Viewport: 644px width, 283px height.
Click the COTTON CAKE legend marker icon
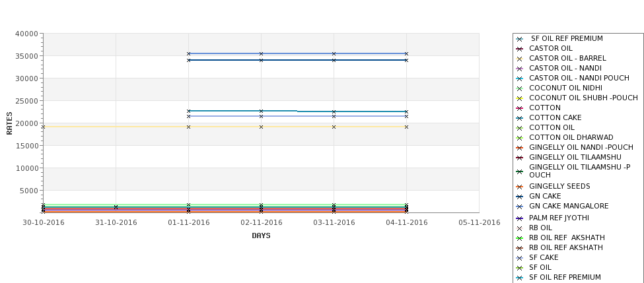click(x=520, y=118)
